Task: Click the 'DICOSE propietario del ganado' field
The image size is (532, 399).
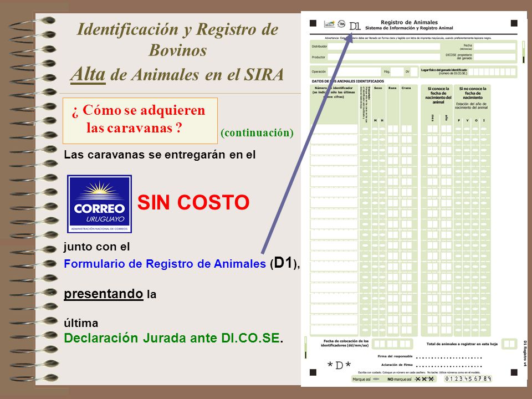Action: point(494,57)
